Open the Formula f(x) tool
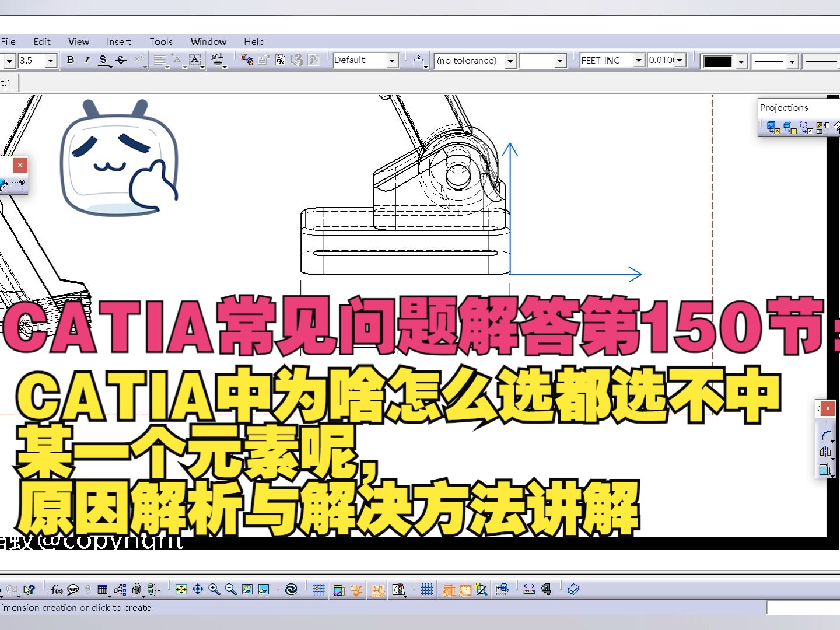This screenshot has width=840, height=630. pyautogui.click(x=57, y=589)
